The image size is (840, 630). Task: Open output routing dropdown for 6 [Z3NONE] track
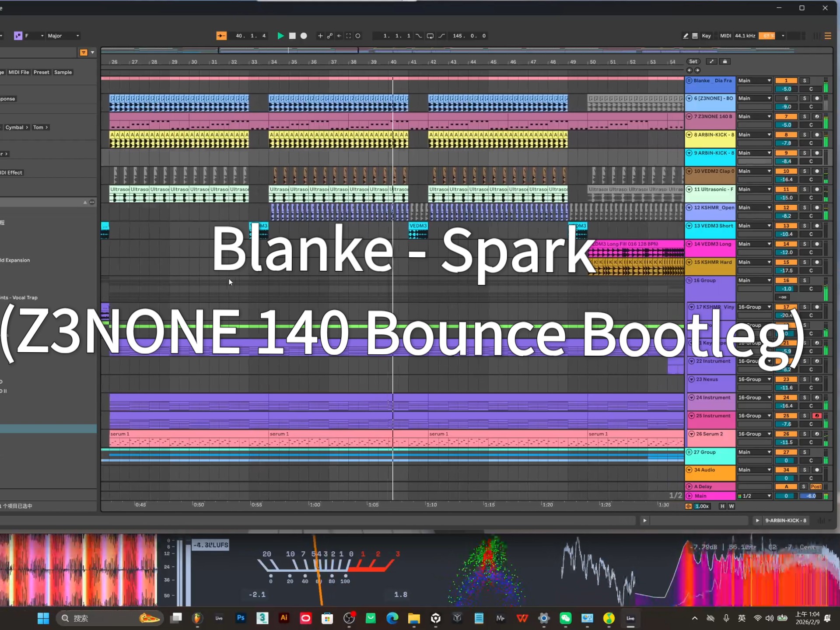[755, 98]
